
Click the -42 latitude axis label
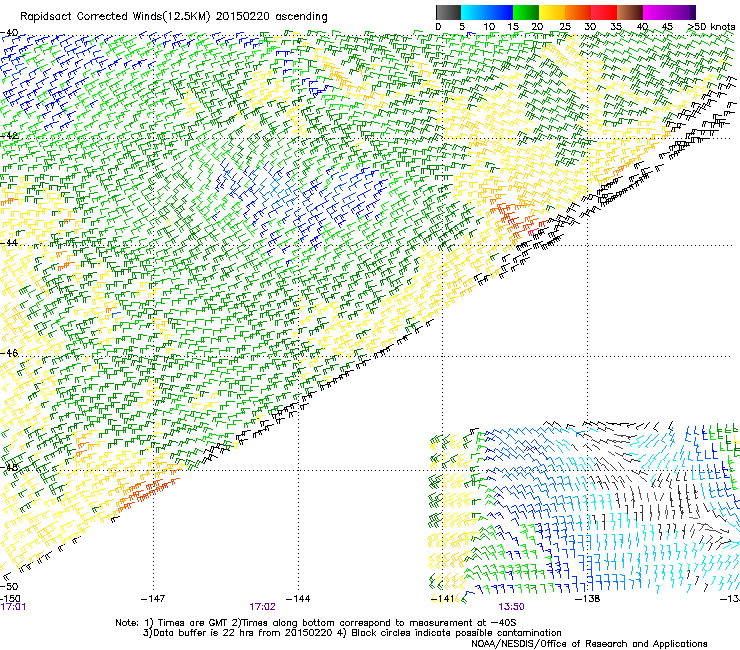[9, 135]
